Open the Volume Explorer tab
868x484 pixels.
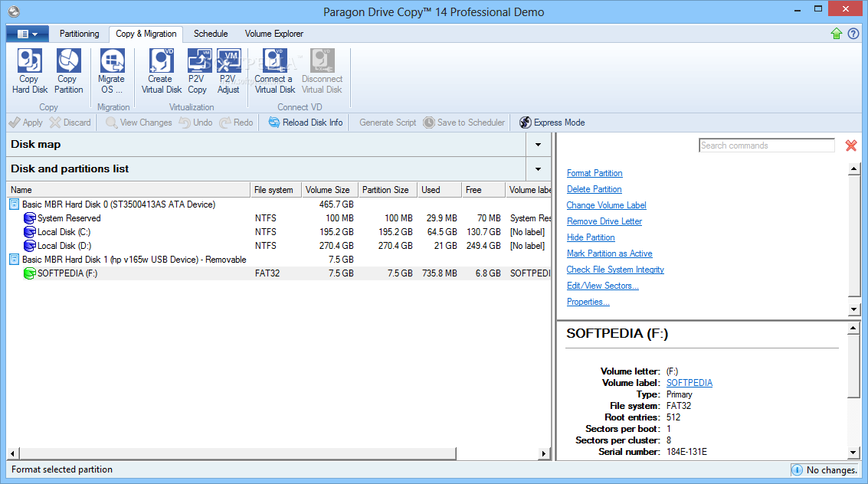point(274,34)
